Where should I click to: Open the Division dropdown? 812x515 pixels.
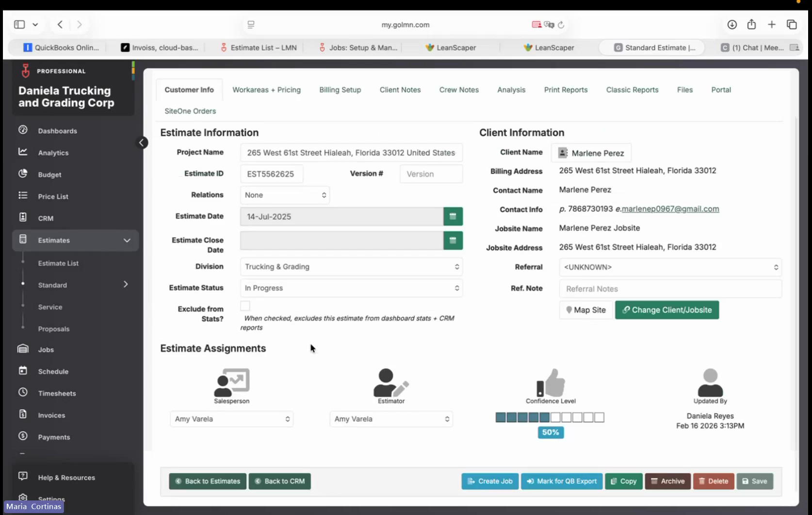[351, 267]
